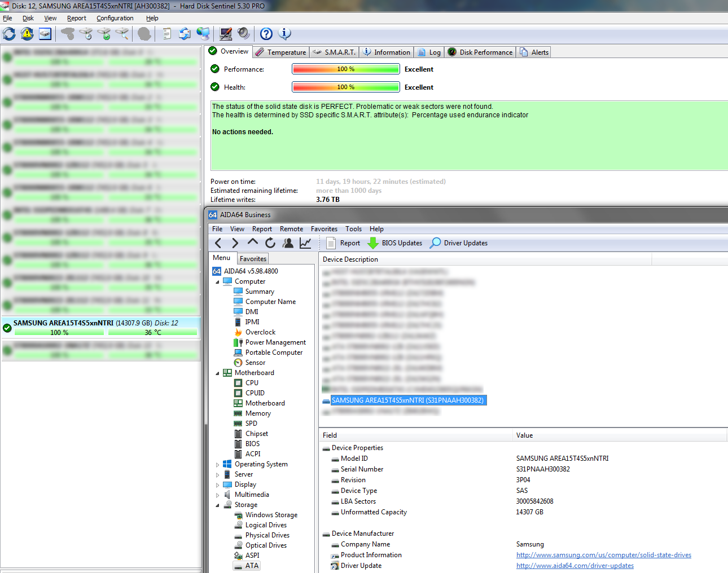Select ATA under Storage
Screen dimensions: 728x573
pyautogui.click(x=246, y=566)
